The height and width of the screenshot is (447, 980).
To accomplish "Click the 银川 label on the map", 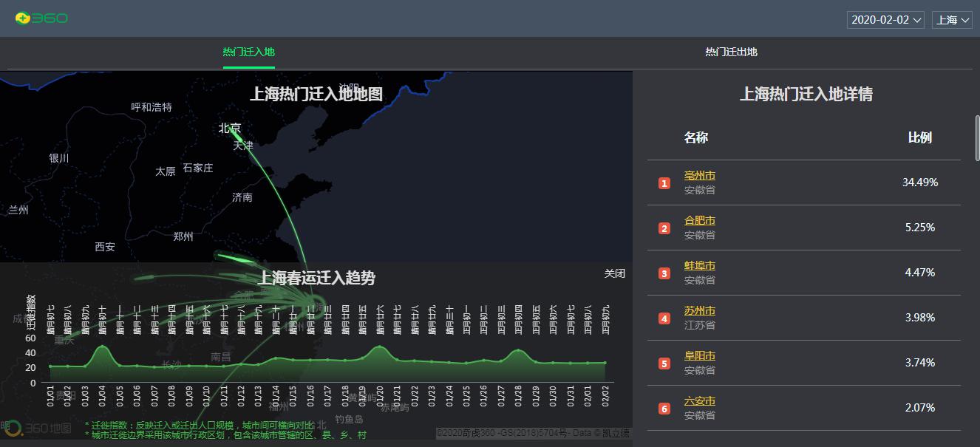I will tap(59, 158).
